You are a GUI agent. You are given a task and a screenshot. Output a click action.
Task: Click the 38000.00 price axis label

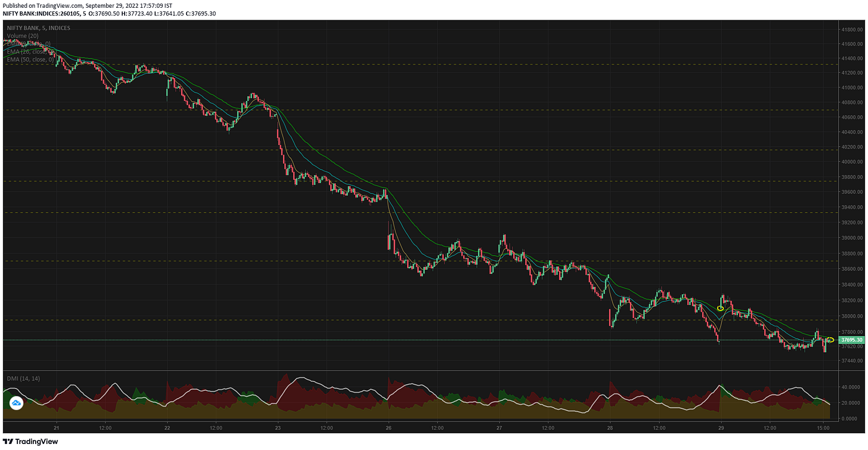coord(851,316)
